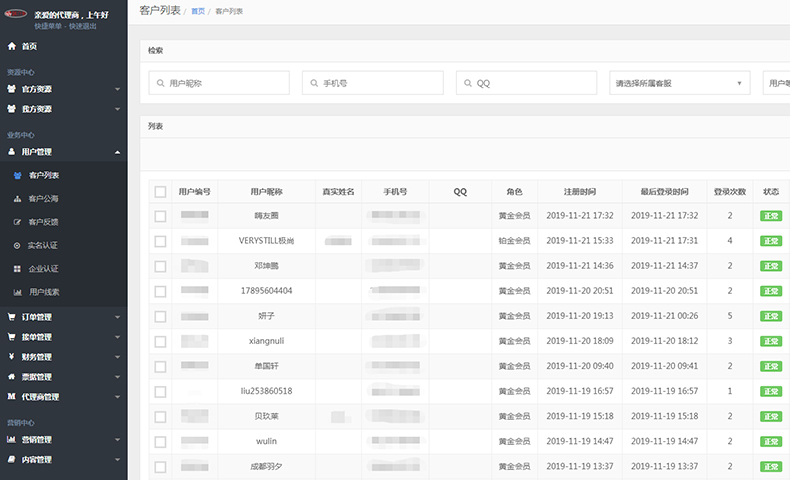The image size is (790, 480).
Task: Click the 首页 breadcrumb link
Action: tap(198, 11)
